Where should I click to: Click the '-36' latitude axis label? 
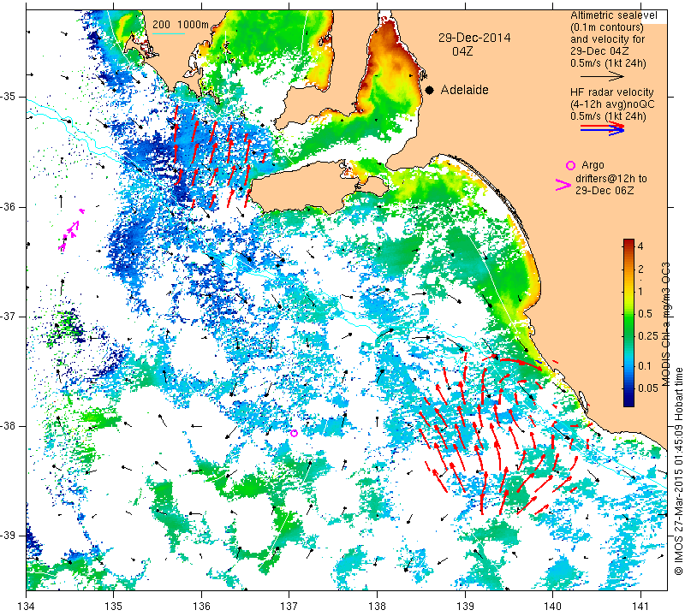tap(9, 206)
